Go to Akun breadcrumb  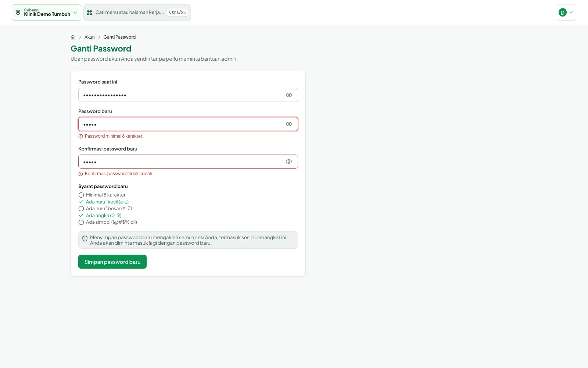tap(89, 37)
